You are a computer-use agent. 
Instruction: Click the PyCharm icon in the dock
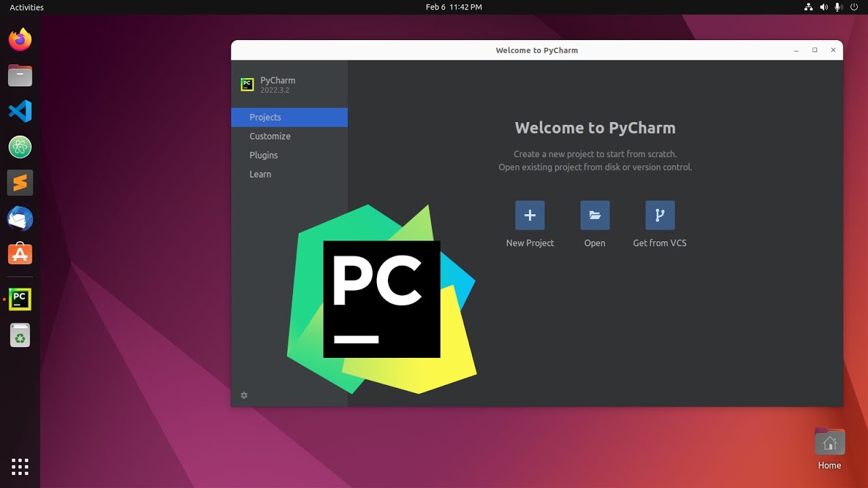pyautogui.click(x=20, y=299)
